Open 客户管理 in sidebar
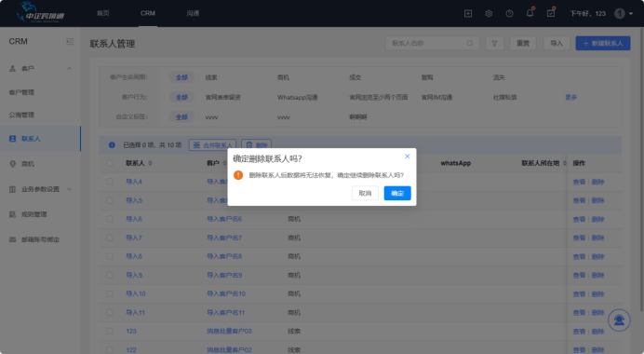This screenshot has height=354, width=644. [x=21, y=92]
